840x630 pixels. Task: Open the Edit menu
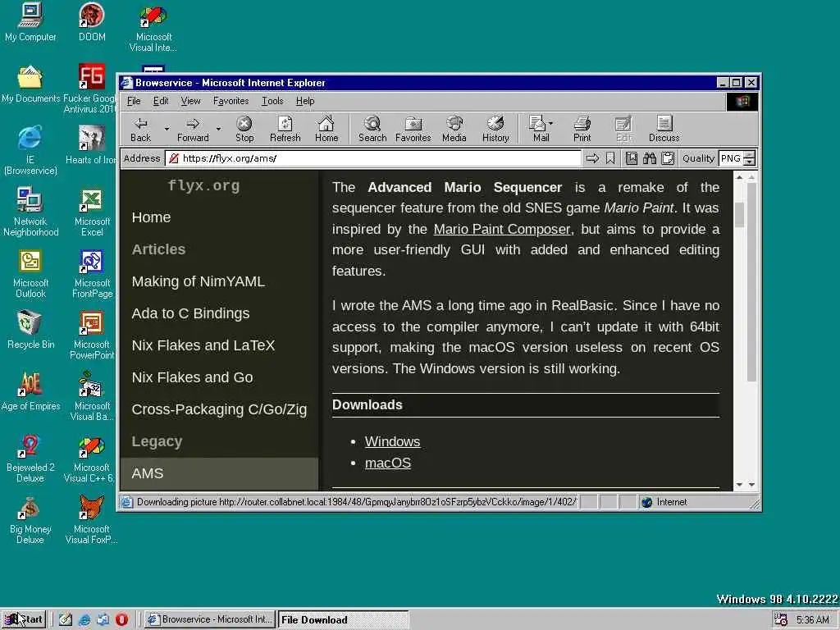point(160,101)
